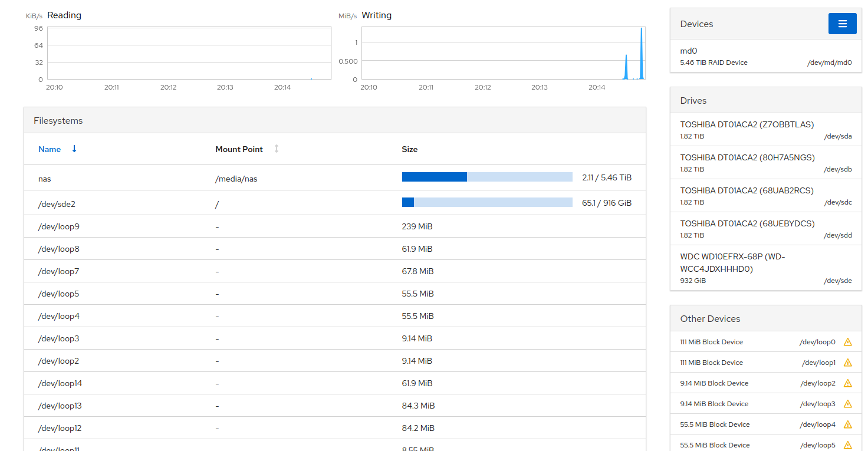868x451 pixels.
Task: Open the md0 RAID device
Action: pos(765,56)
